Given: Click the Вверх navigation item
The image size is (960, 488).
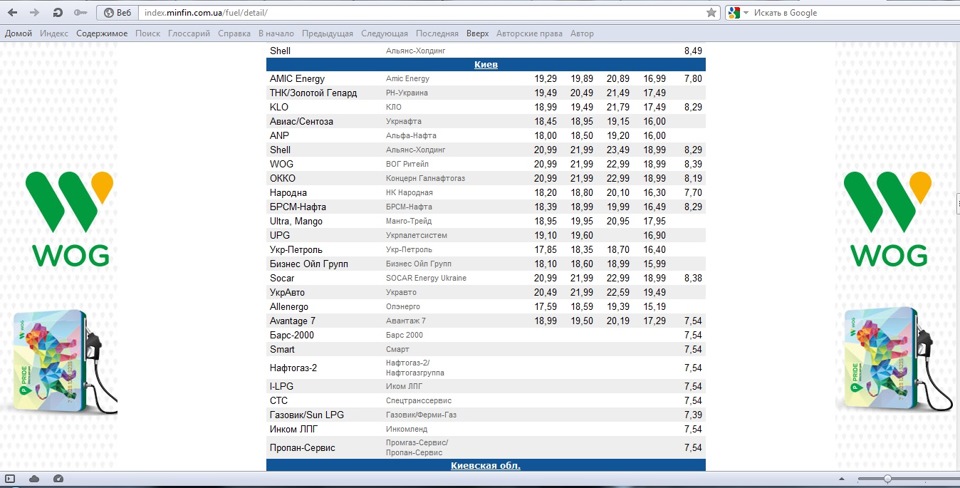Looking at the screenshot, I should [x=478, y=34].
